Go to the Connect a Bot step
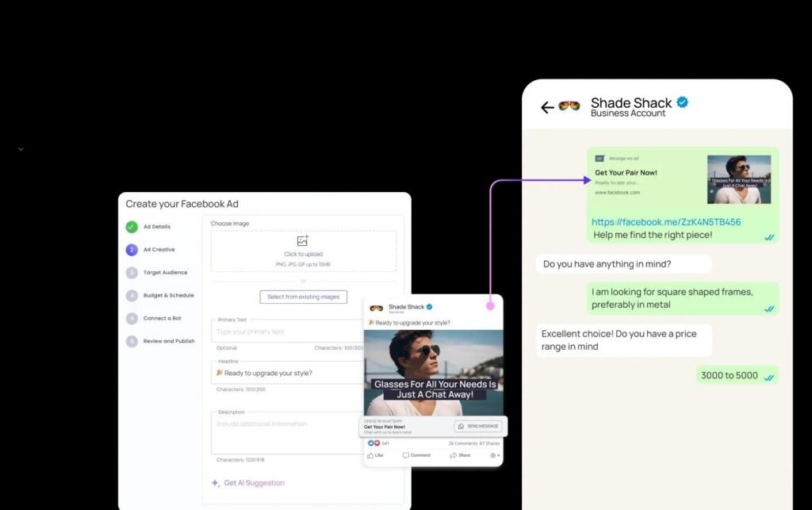This screenshot has height=510, width=812. [x=162, y=318]
